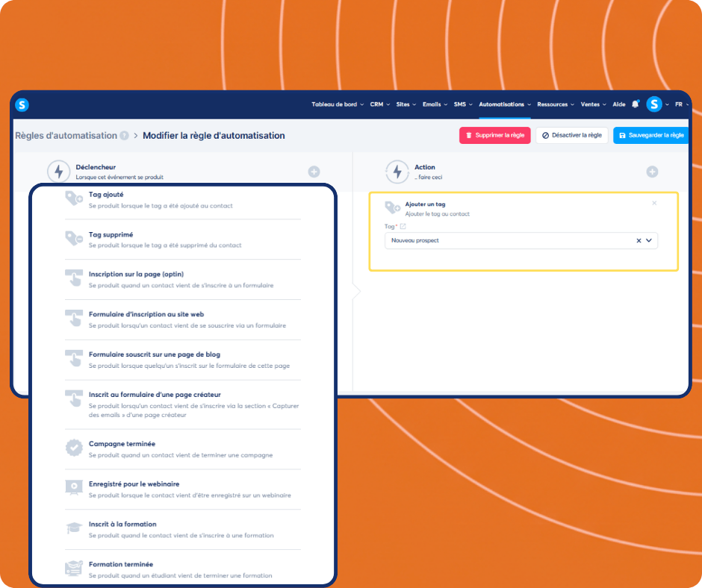Click the Systeme.io logo icon
Screen dimensions: 702x588
point(22,104)
